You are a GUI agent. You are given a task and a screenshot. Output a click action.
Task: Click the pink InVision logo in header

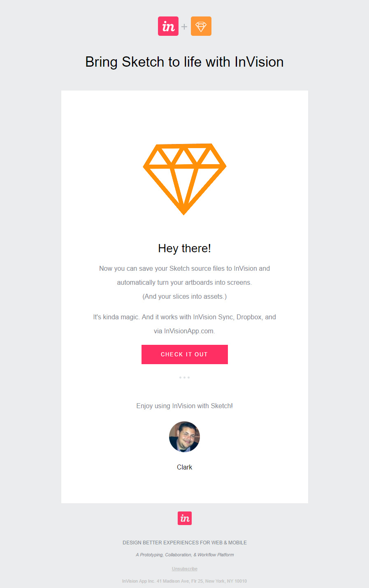(x=168, y=26)
